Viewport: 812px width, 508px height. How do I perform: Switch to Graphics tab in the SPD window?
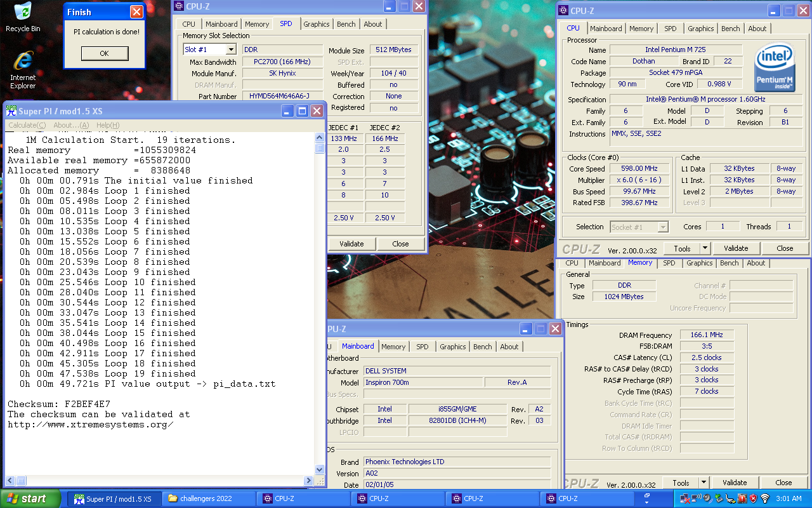(x=316, y=24)
